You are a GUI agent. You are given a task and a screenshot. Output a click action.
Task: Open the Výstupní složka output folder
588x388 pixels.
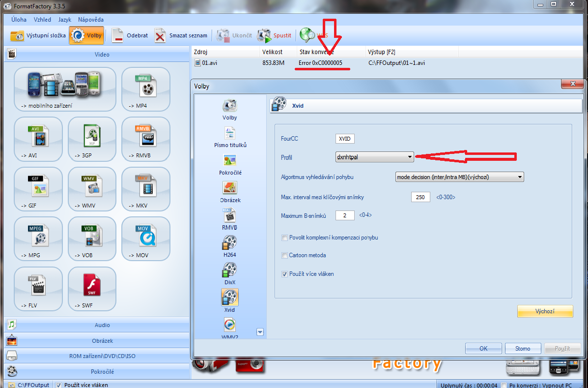click(38, 35)
